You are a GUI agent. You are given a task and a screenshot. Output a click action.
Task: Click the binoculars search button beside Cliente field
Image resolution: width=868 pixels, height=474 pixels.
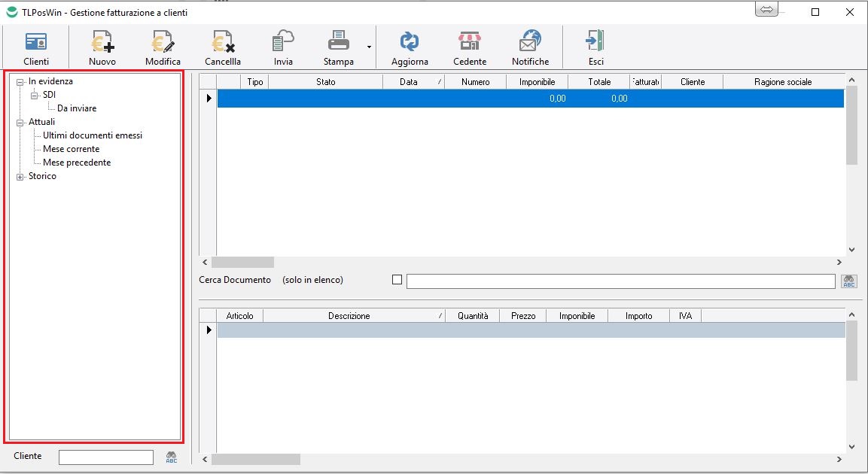(x=172, y=457)
